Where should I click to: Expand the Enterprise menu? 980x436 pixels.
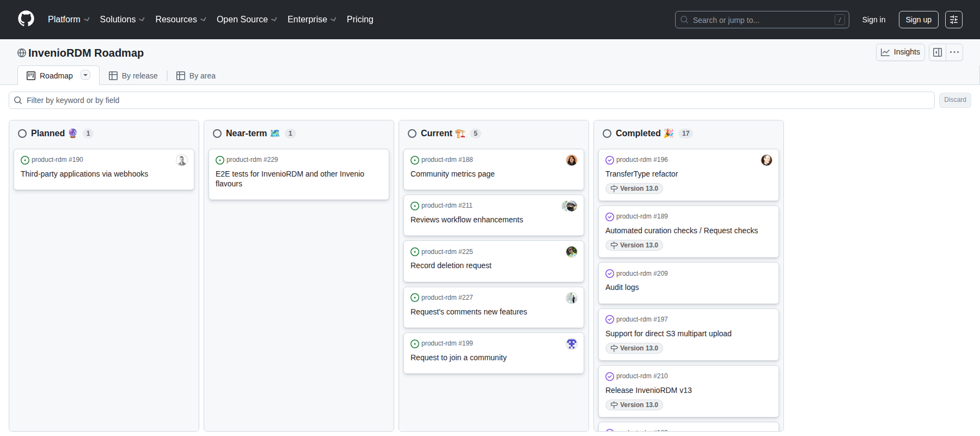point(312,20)
